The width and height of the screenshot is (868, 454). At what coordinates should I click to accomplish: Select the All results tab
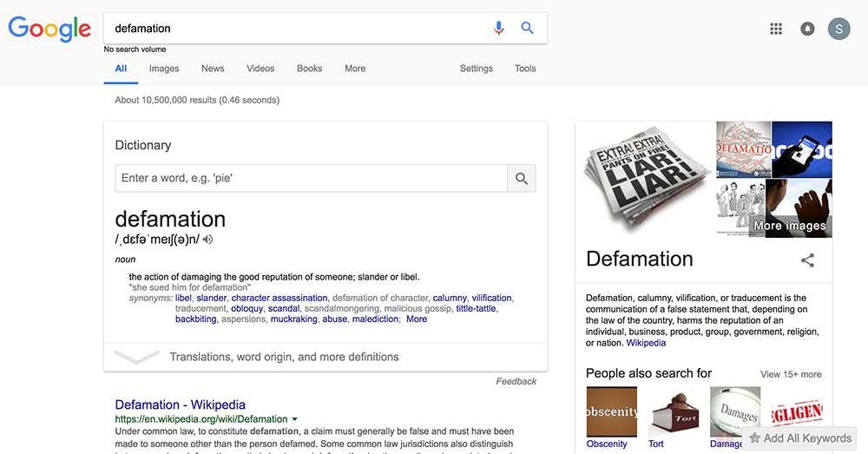[x=121, y=69]
